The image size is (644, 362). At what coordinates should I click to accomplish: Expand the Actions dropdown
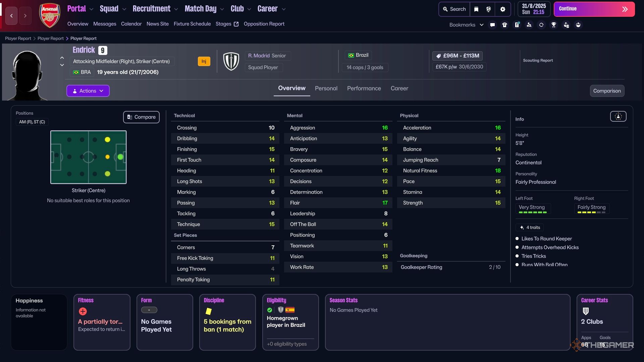88,91
